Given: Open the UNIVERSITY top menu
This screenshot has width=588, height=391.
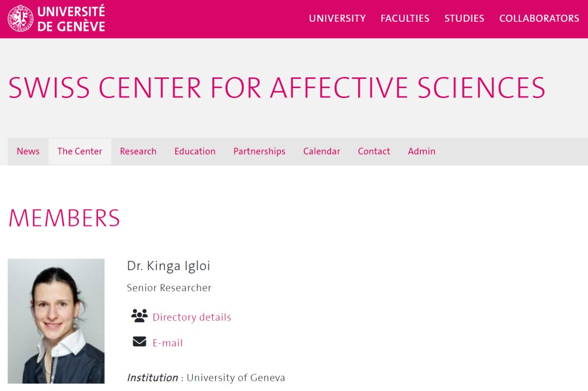Looking at the screenshot, I should [337, 19].
